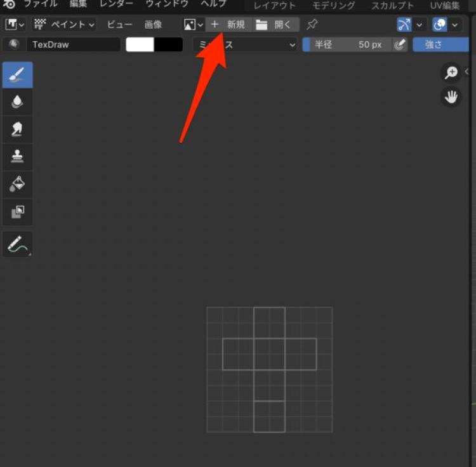The image size is (476, 467).
Task: Toggle pen pressure for radius
Action: 399,45
